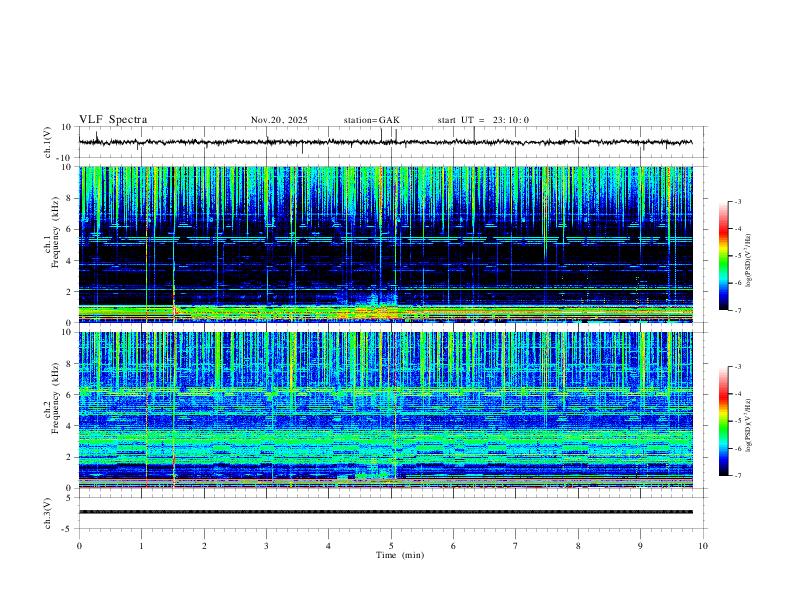Click the "2" kHz tick on ch.1 axis

(70, 292)
